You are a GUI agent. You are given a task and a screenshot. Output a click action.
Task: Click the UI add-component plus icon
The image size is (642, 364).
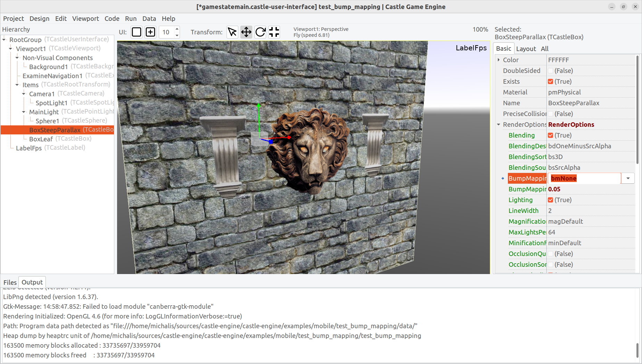click(150, 32)
